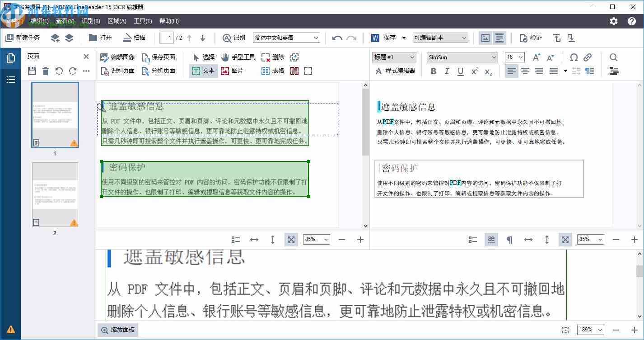Image resolution: width=644 pixels, height=340 pixels.
Task: Open the 工具(T) menu
Action: click(143, 21)
